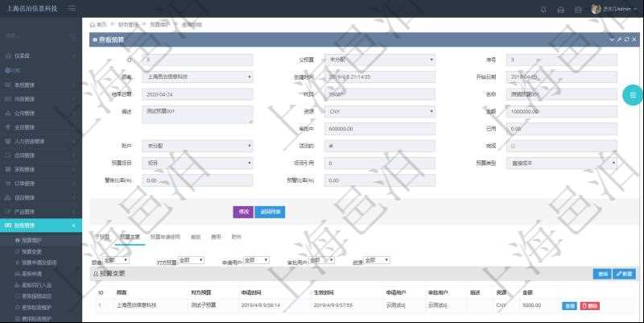Expand the 顾客 filter dropdown

(116, 260)
